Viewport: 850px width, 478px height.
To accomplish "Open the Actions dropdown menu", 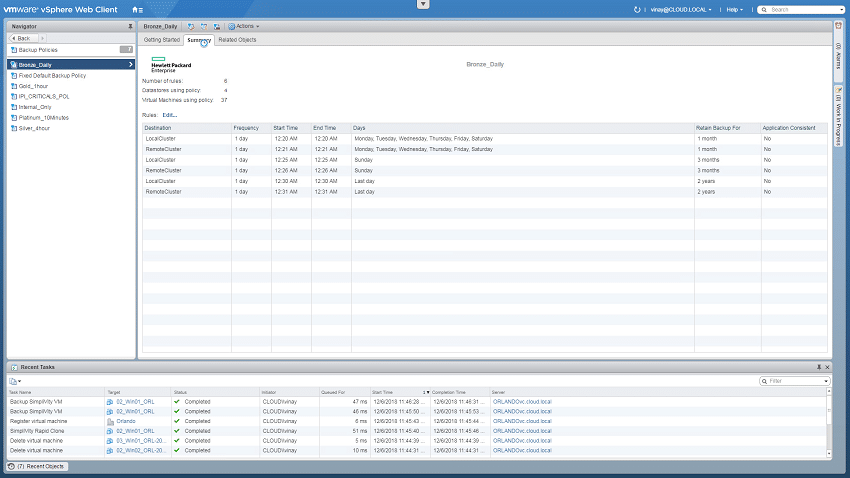I will (x=244, y=26).
